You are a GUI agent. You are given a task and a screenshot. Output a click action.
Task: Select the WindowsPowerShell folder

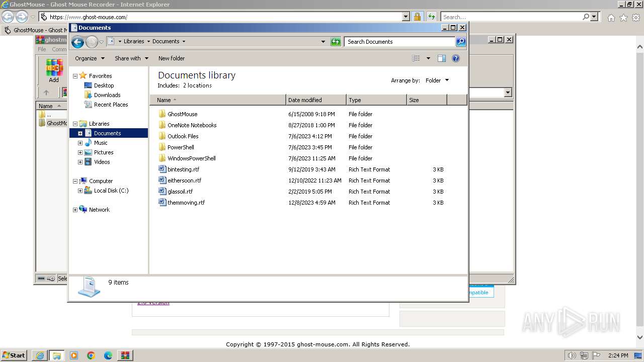(191, 158)
